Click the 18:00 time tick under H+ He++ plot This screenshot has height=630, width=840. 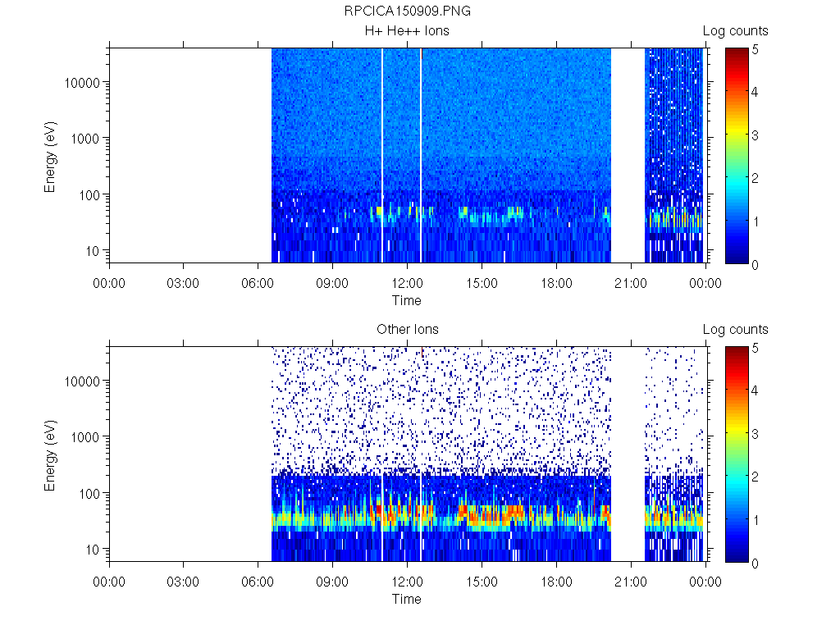coord(557,283)
